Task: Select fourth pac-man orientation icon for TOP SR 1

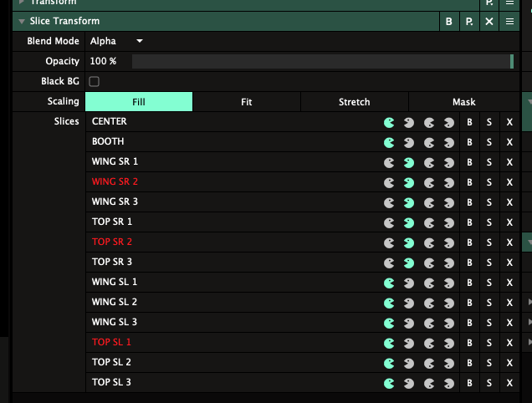Action: [449, 222]
